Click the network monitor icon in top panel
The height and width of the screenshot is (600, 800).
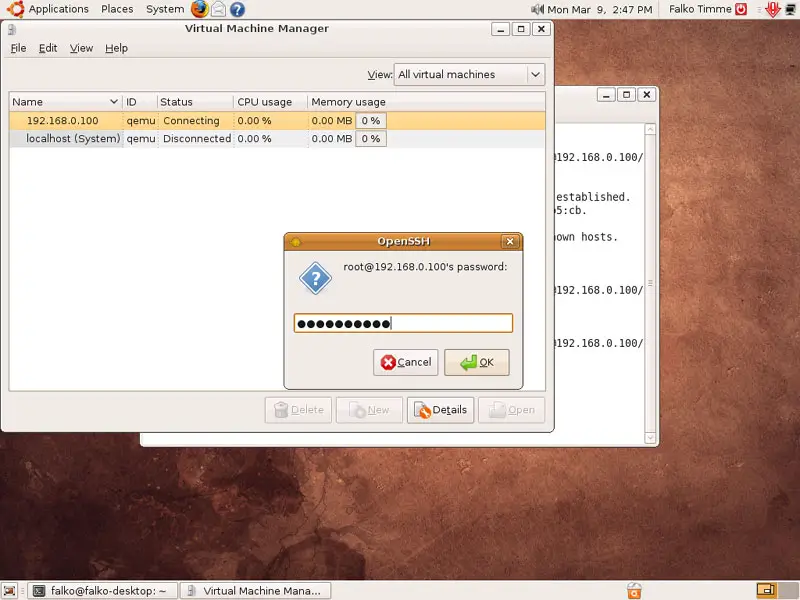tap(790, 9)
